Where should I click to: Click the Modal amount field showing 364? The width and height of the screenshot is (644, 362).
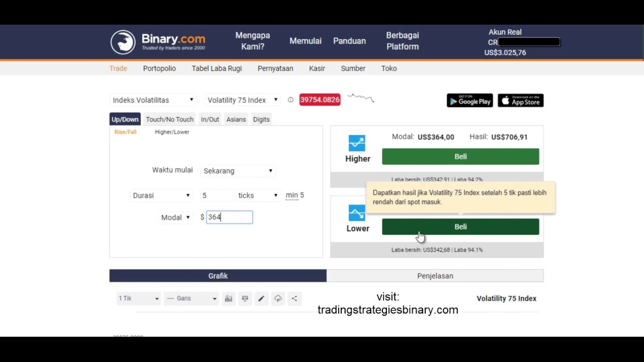(229, 217)
